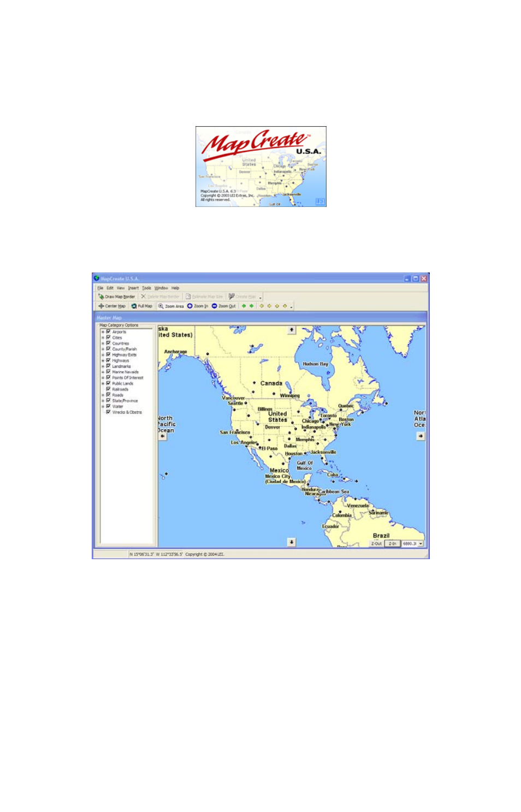Screen dimensions: 521x812
Task: Expand the Cities tree node
Action: point(103,337)
